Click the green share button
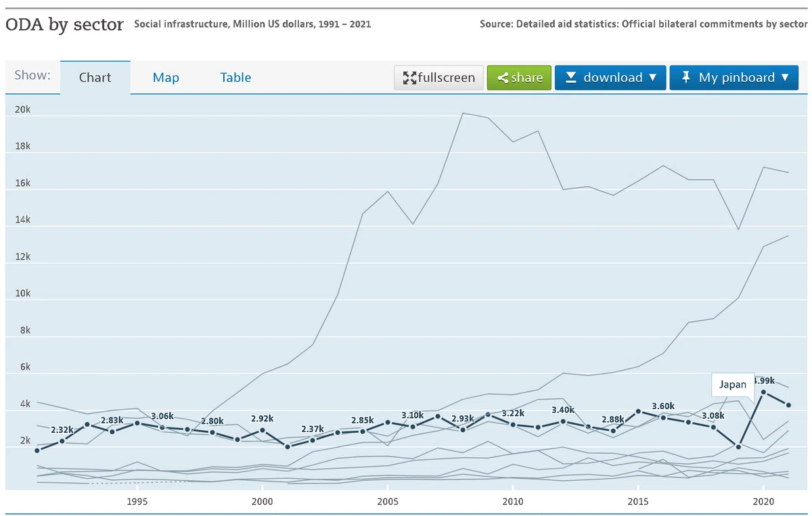This screenshot has width=812, height=516. tap(519, 78)
